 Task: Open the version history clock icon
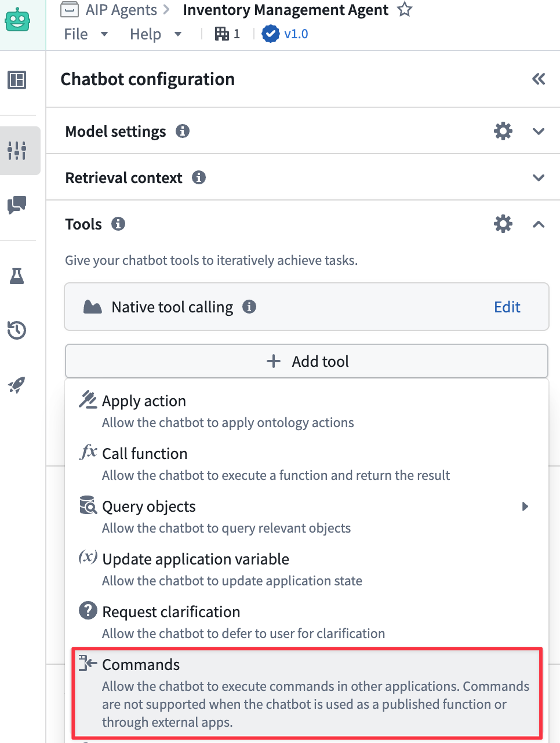tap(17, 330)
